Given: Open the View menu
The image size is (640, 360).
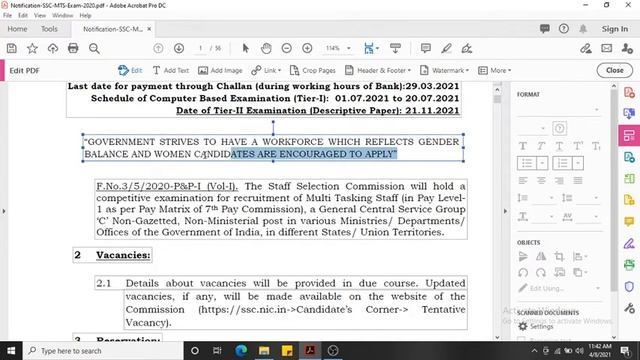Looking at the screenshot, I should [x=40, y=16].
